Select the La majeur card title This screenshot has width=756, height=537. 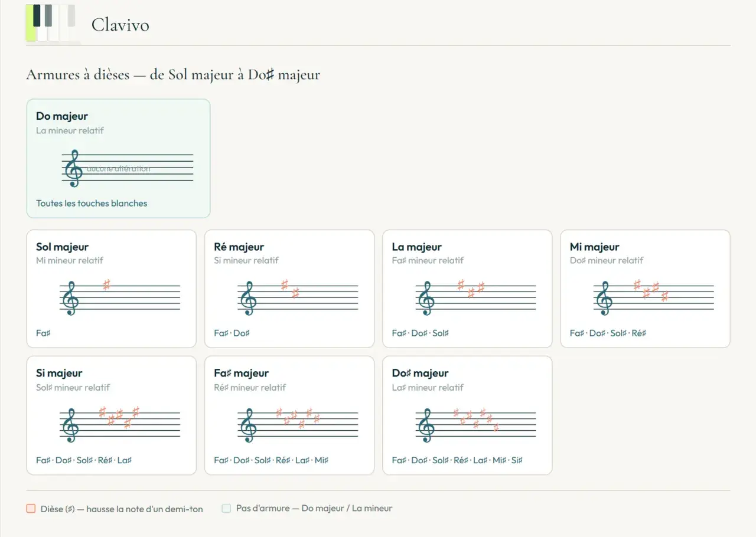(416, 247)
